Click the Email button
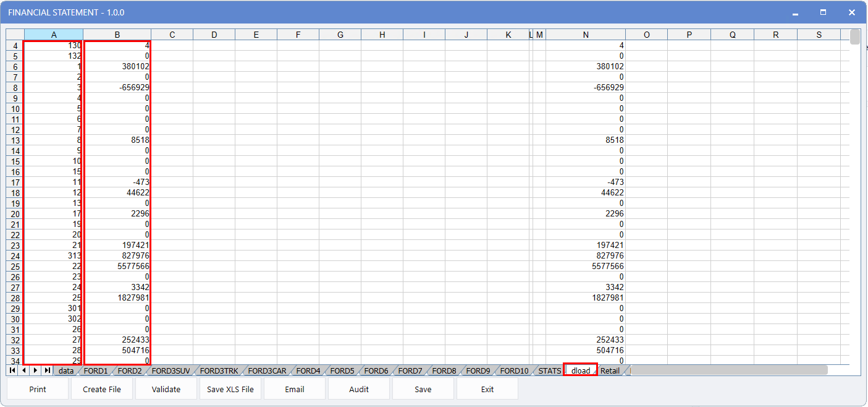The image size is (868, 407). [295, 389]
